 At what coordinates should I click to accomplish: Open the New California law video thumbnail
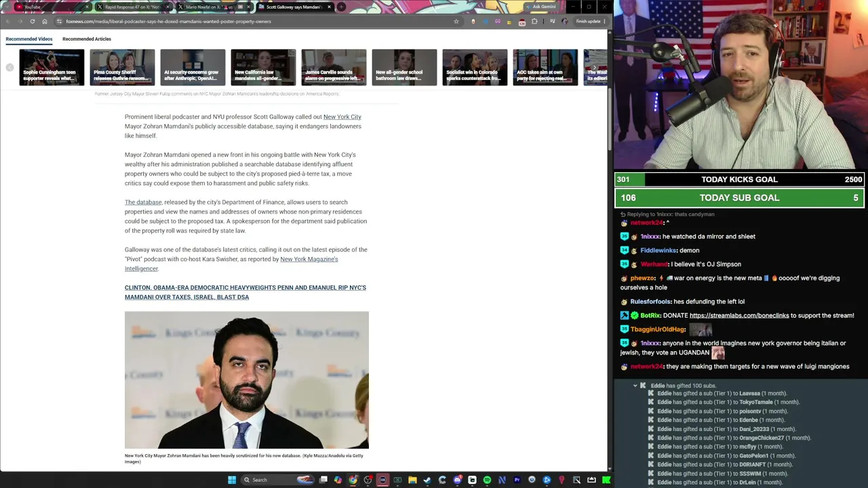[x=263, y=67]
